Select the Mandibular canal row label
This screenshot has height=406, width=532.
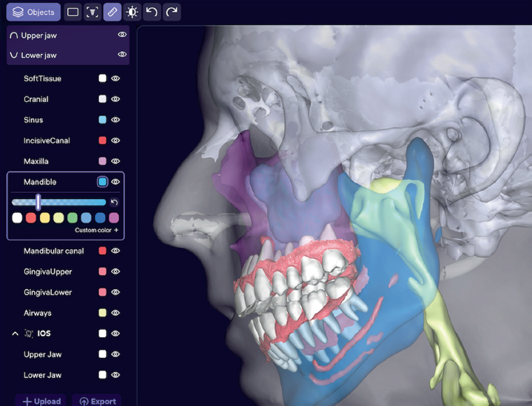53,251
